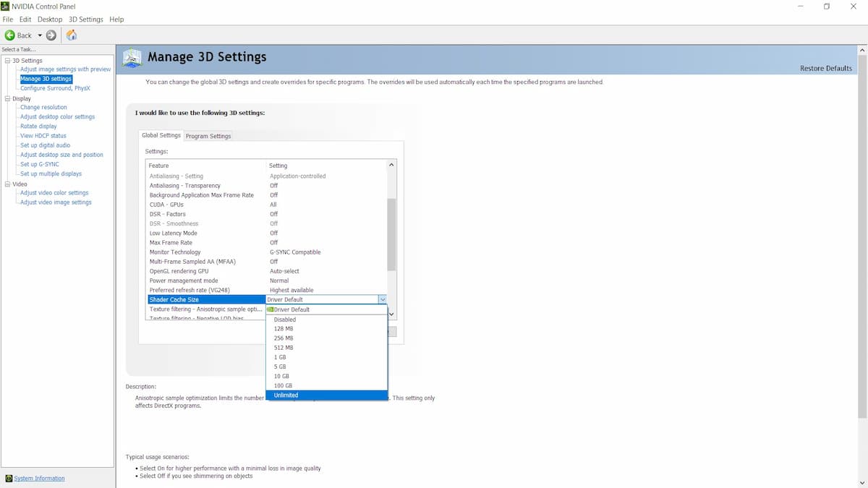Select the Low Latency Mode row
The width and height of the screenshot is (868, 488).
[266, 233]
